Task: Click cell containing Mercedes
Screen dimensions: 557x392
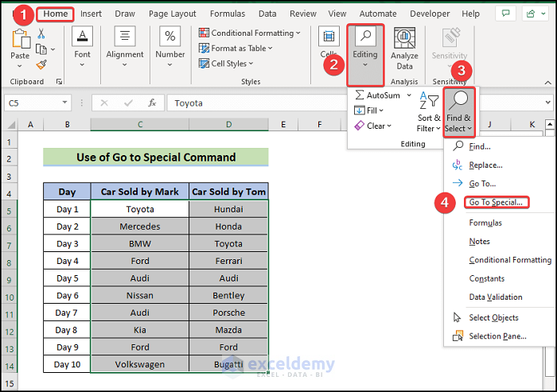Action: point(139,227)
